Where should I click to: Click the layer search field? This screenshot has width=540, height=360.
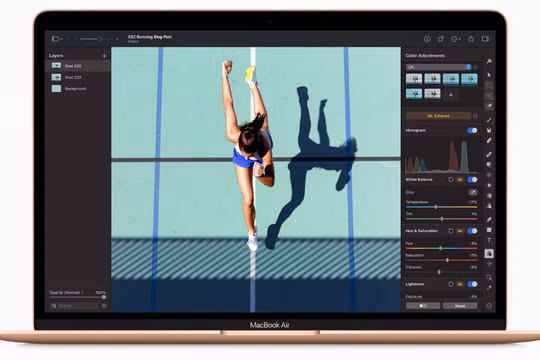coord(75,306)
